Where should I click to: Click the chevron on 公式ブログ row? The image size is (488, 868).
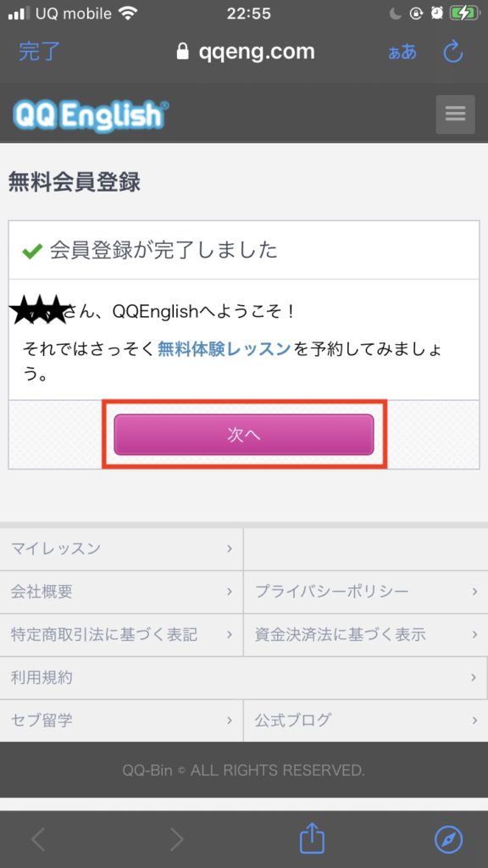tap(474, 721)
